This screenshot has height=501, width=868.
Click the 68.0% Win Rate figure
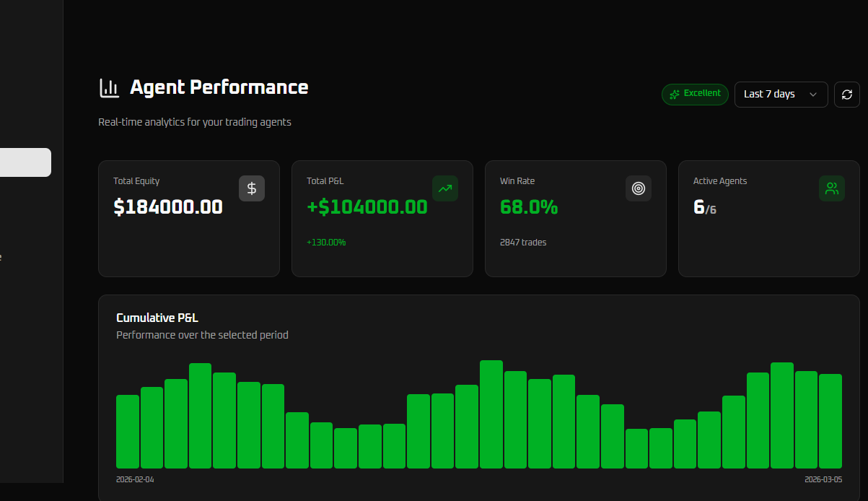(x=529, y=207)
